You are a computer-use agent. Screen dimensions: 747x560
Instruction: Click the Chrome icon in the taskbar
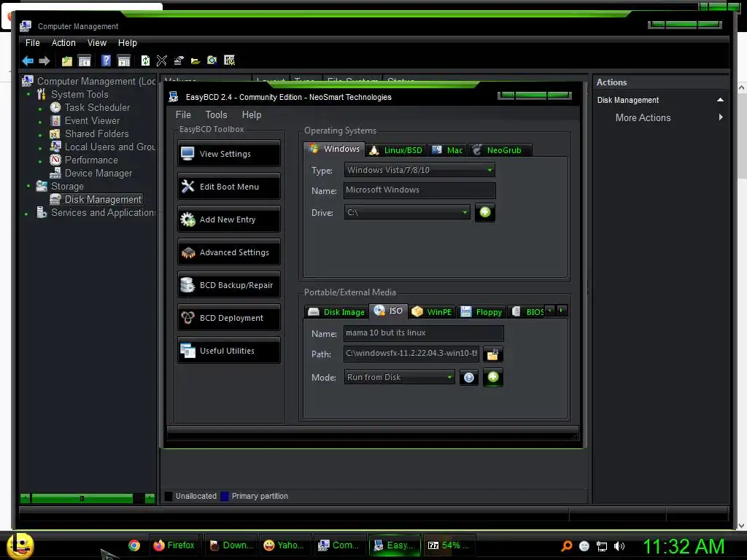(134, 545)
